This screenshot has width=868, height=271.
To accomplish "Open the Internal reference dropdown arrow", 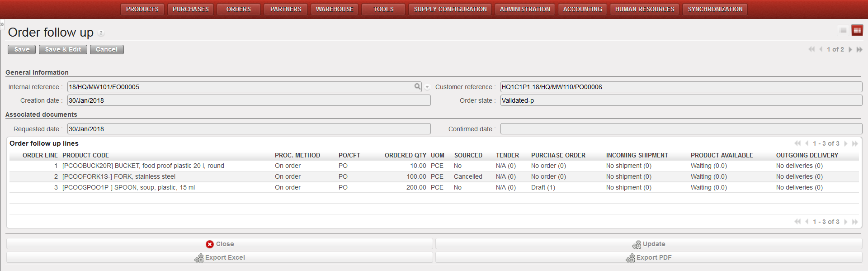I will tap(427, 87).
